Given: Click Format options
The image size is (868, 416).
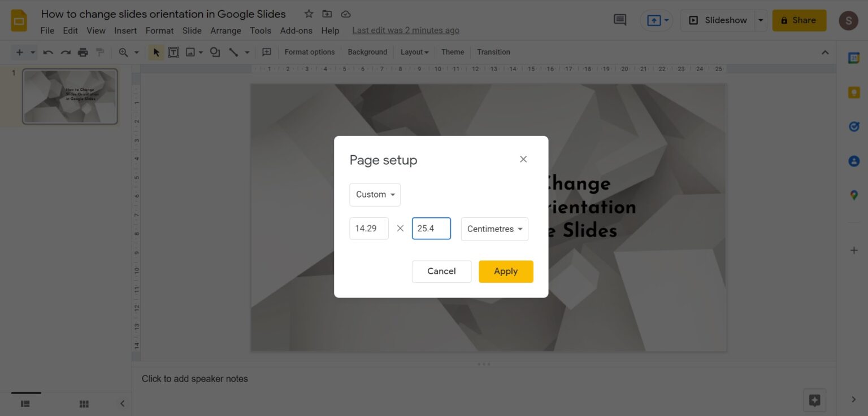Looking at the screenshot, I should [x=310, y=52].
